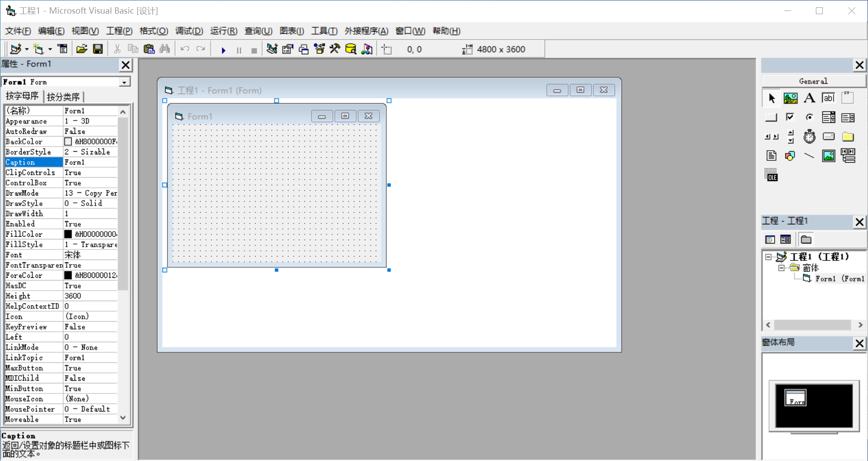868x461 pixels.
Task: Toggle Folders in project explorer
Action: point(806,239)
